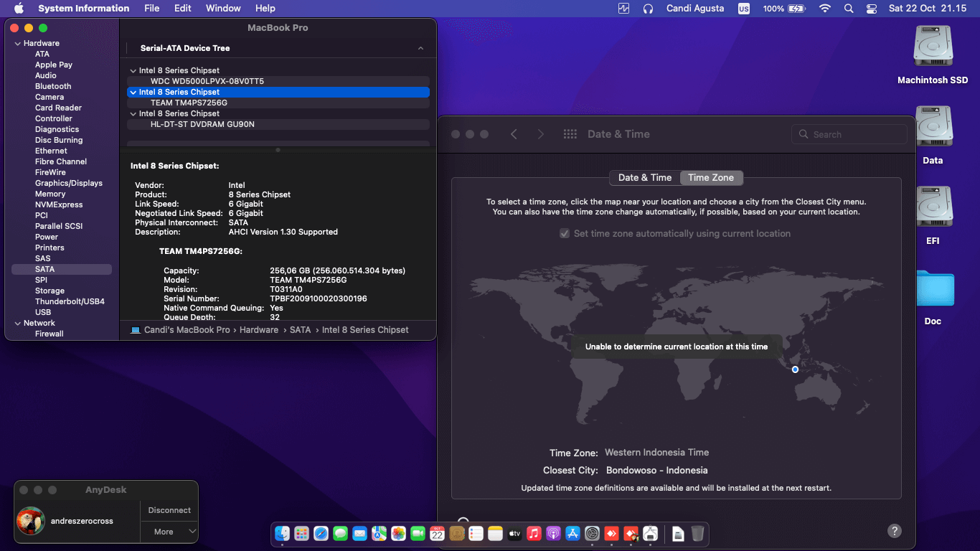
Task: Collapse the Serial-ATA Device Tree section
Action: point(421,48)
